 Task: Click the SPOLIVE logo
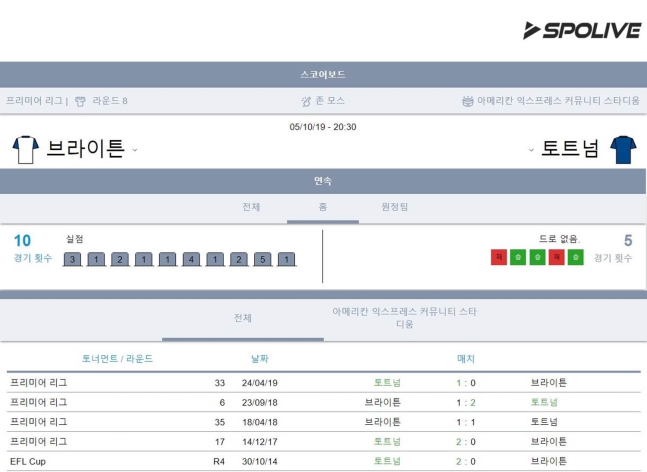pyautogui.click(x=582, y=31)
